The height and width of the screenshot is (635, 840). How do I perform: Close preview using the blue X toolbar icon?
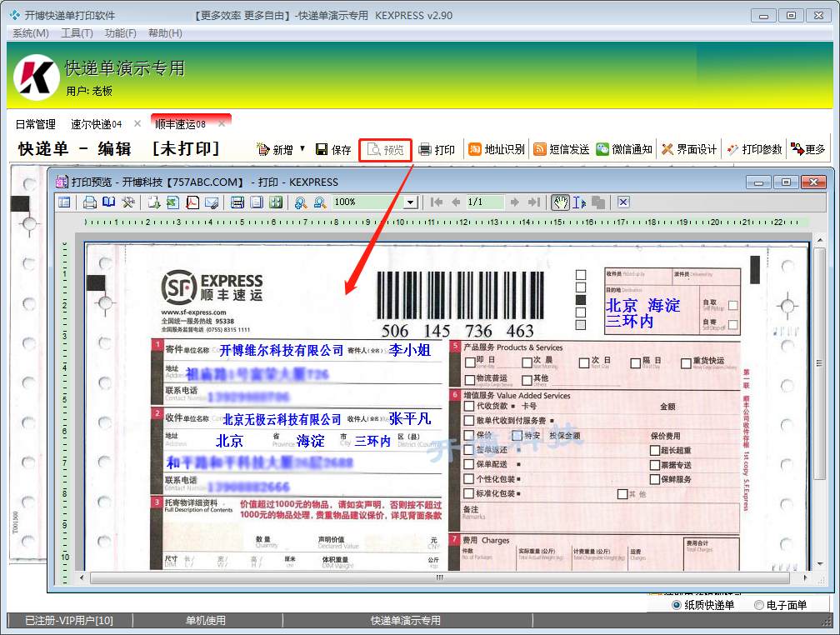click(x=623, y=202)
